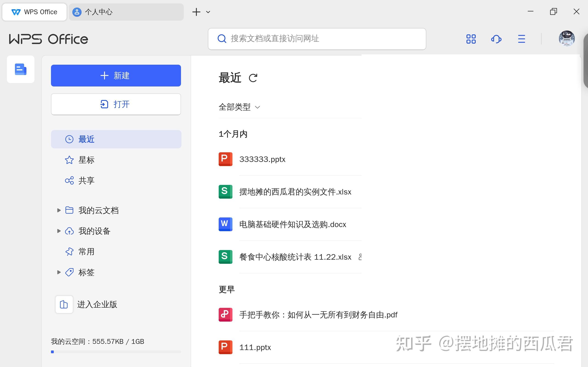
Task: Open the app grid icon in header
Action: click(471, 39)
